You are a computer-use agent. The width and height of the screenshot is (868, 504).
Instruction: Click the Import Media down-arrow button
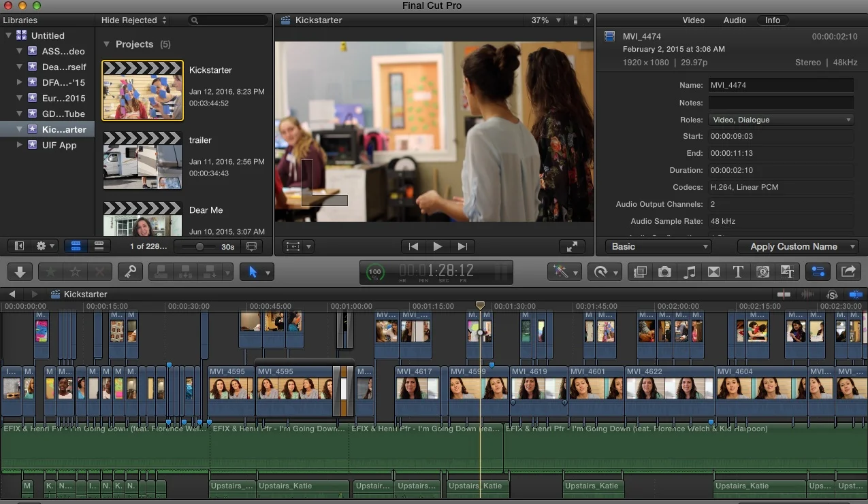(20, 272)
